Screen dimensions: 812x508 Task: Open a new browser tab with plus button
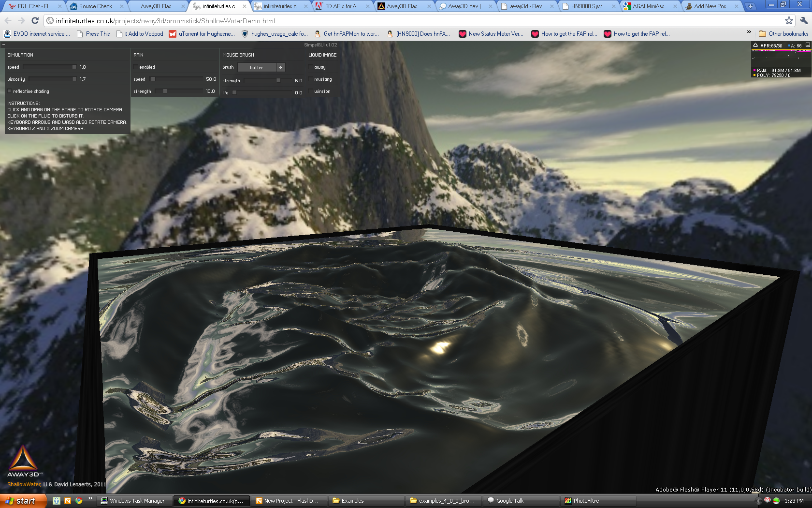750,6
